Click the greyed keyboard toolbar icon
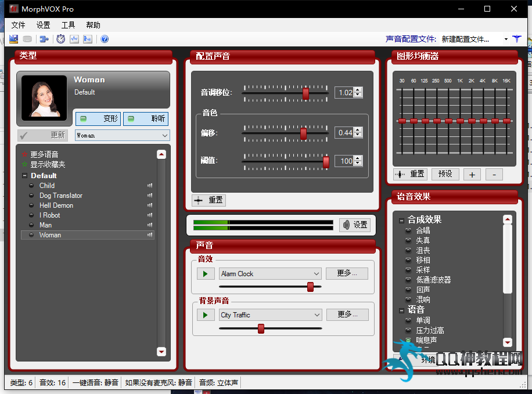Screen dimensions: 532x394 point(27,39)
